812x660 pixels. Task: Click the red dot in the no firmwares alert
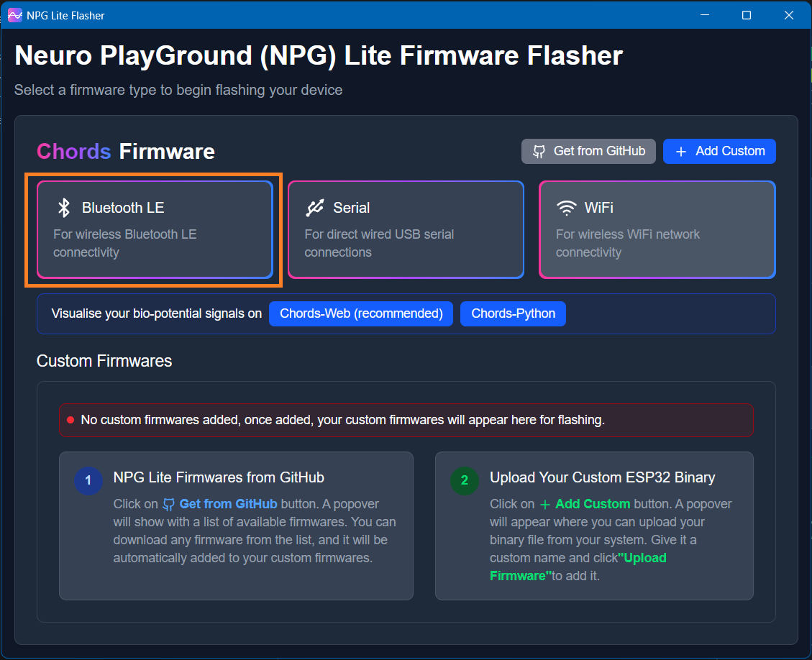coord(70,420)
